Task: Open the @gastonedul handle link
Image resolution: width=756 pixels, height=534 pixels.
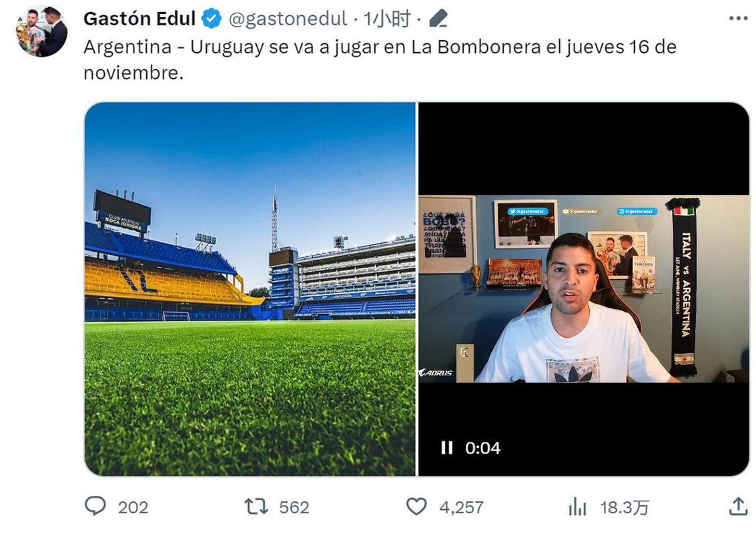Action: coord(288,19)
